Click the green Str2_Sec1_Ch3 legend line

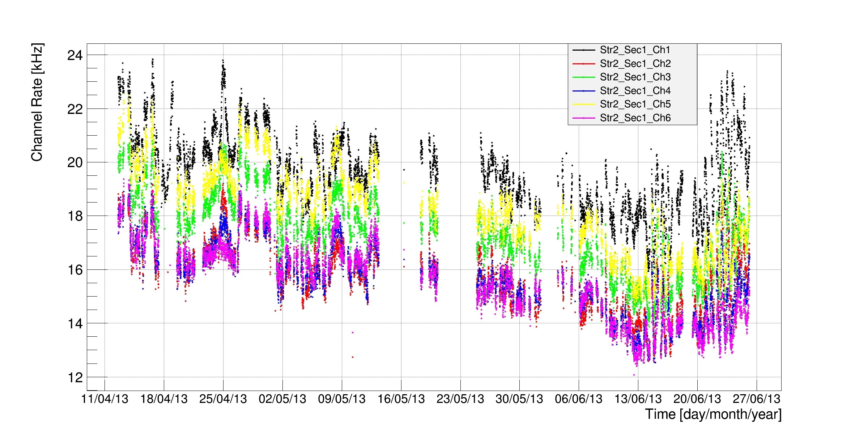point(583,77)
